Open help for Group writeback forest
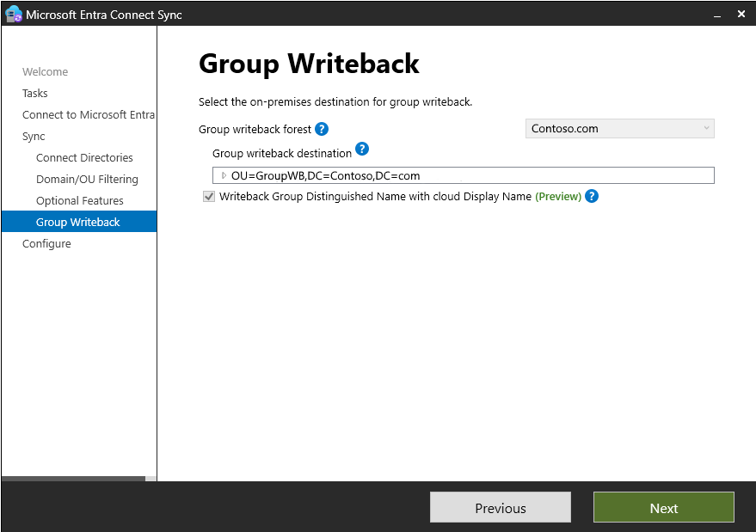756x532 pixels. tap(322, 129)
